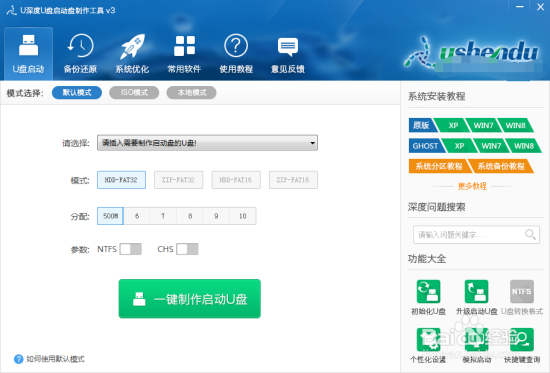The image size is (550, 373).
Task: Click the search magnifier icon
Action: (530, 234)
